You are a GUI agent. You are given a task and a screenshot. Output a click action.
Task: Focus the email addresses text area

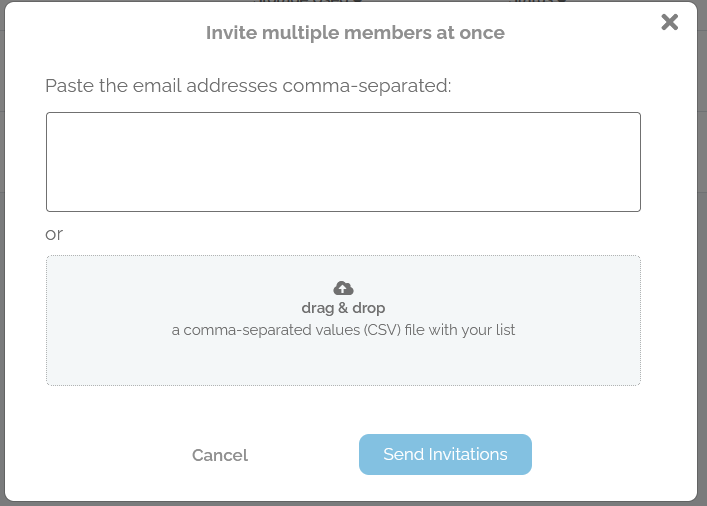pos(343,162)
